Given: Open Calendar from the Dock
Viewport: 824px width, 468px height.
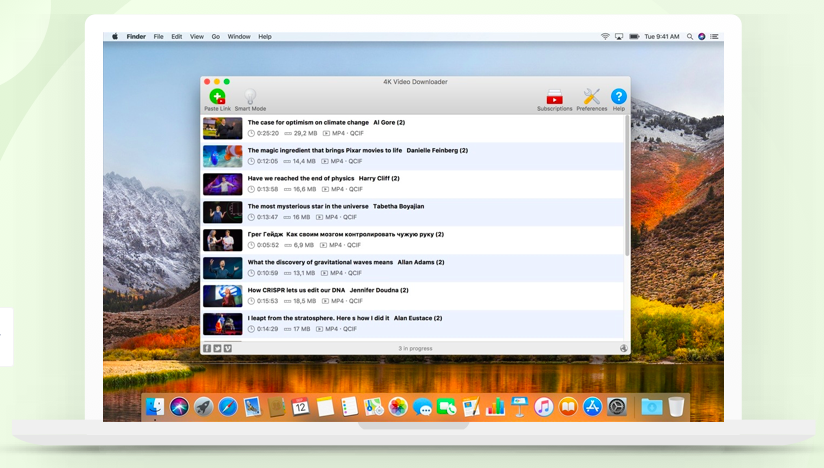Looking at the screenshot, I should click(x=301, y=407).
